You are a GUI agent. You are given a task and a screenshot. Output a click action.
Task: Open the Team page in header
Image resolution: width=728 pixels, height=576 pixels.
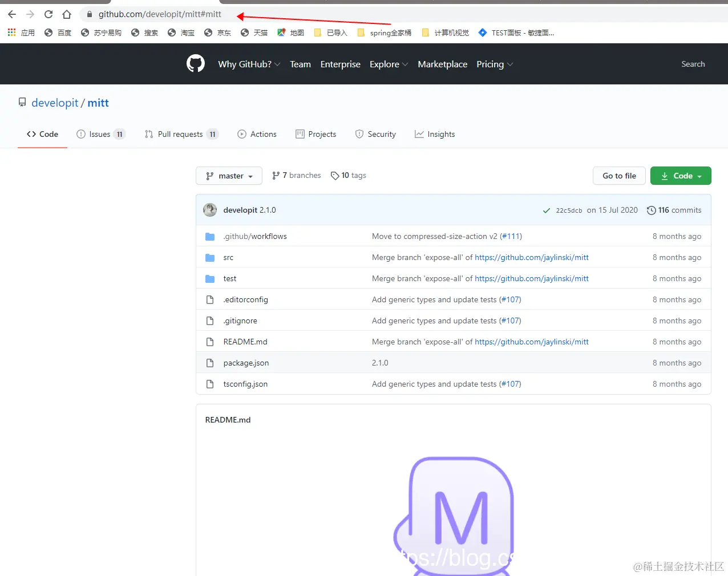[x=300, y=64]
